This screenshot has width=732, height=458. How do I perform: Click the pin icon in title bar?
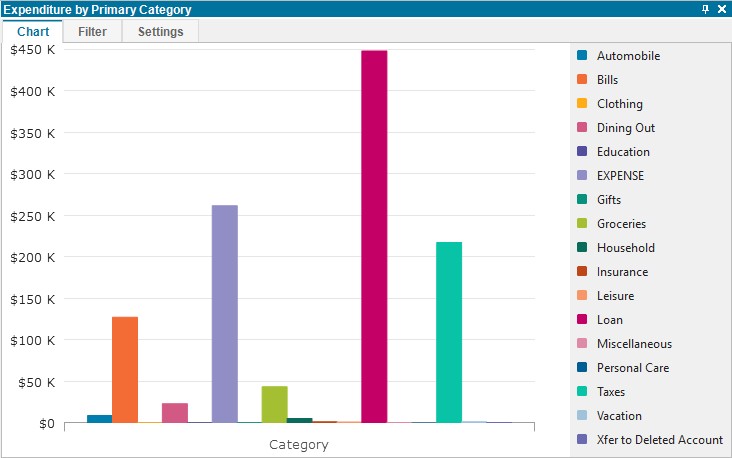coord(705,9)
